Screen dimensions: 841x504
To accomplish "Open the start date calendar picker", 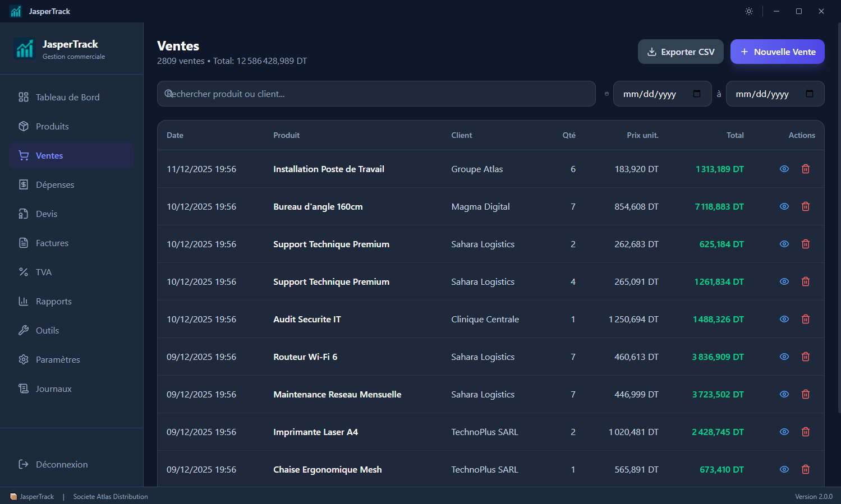I will coord(697,94).
